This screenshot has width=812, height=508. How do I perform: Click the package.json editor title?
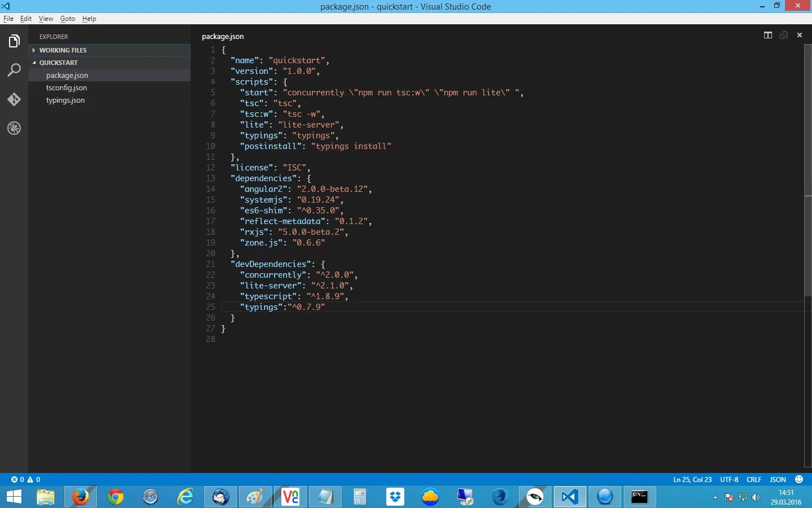[x=223, y=36]
